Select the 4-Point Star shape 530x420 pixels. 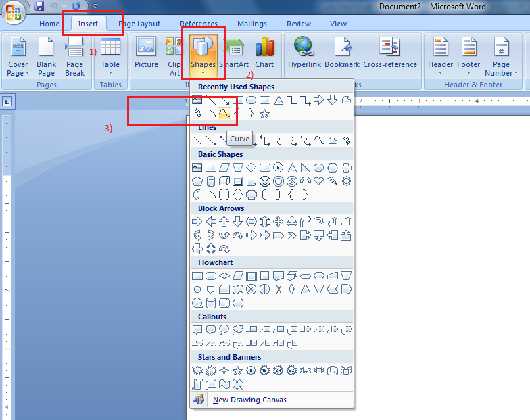(224, 371)
